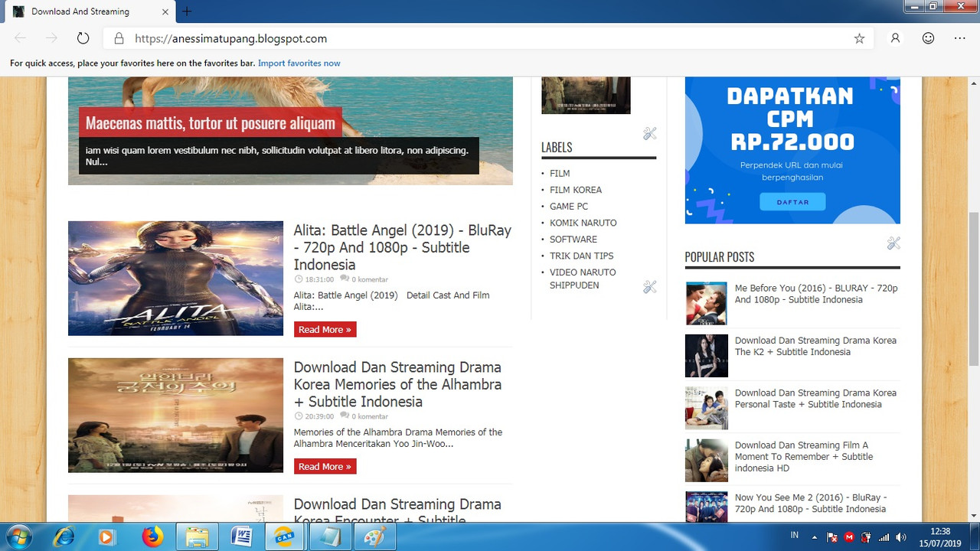Open A Moment To Remember popular post
Screen dimensions: 980x551
804,456
